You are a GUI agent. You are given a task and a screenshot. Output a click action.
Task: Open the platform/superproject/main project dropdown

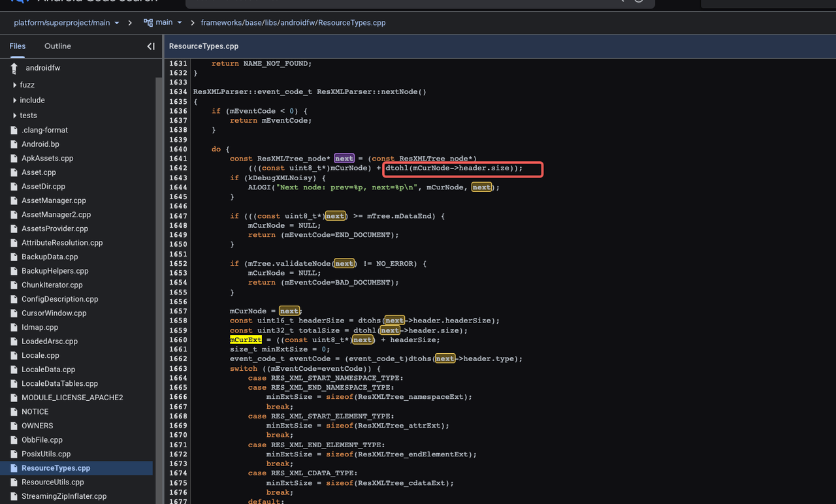(67, 23)
